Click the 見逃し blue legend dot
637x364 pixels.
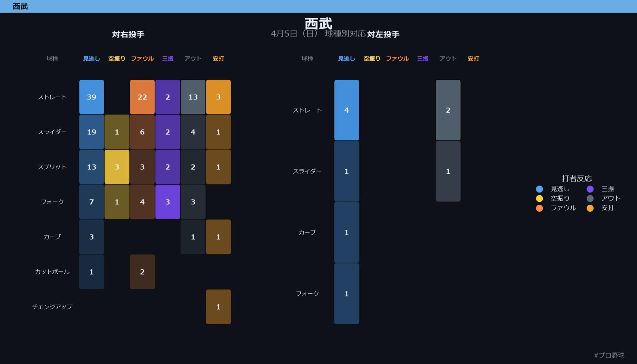click(539, 189)
